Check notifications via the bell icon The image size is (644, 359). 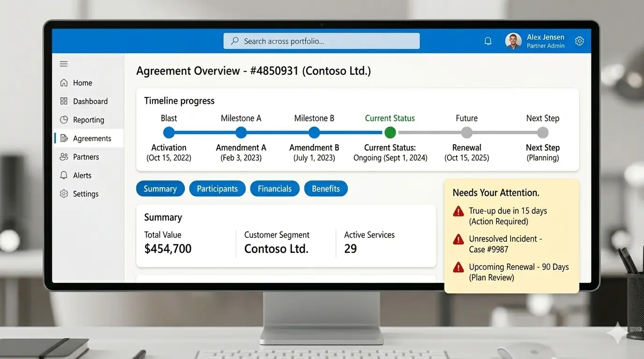(x=488, y=41)
